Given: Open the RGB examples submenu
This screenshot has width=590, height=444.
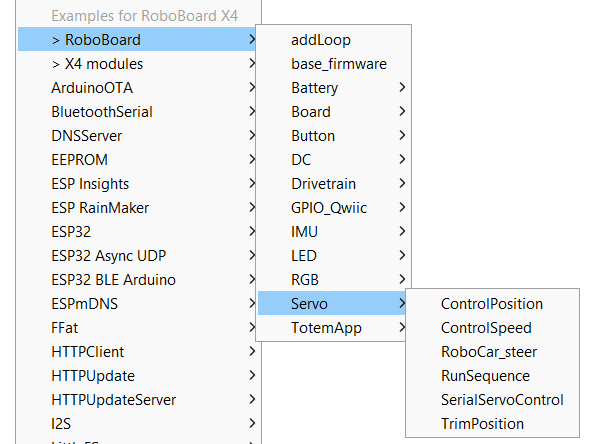Looking at the screenshot, I should click(x=333, y=280).
